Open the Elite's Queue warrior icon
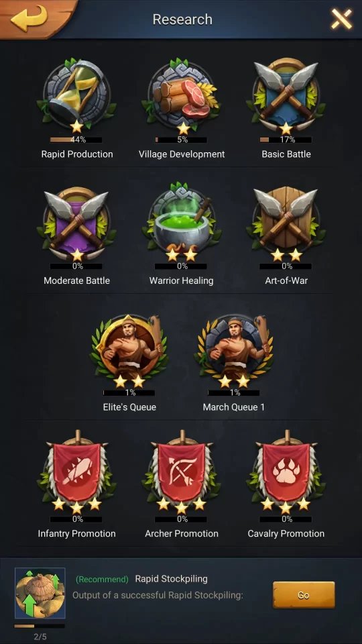Viewport: 362px width, 644px height. click(129, 350)
